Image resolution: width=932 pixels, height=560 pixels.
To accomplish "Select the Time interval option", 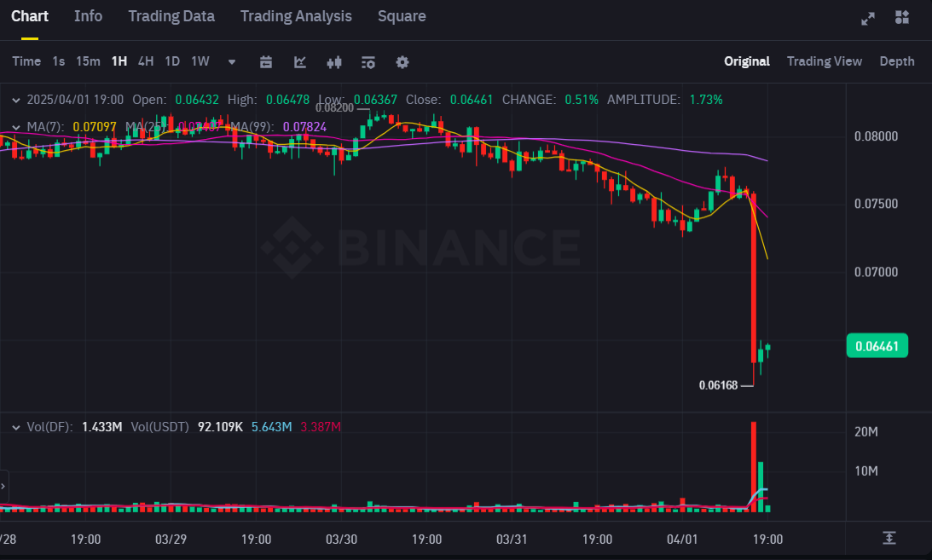I will (x=26, y=61).
